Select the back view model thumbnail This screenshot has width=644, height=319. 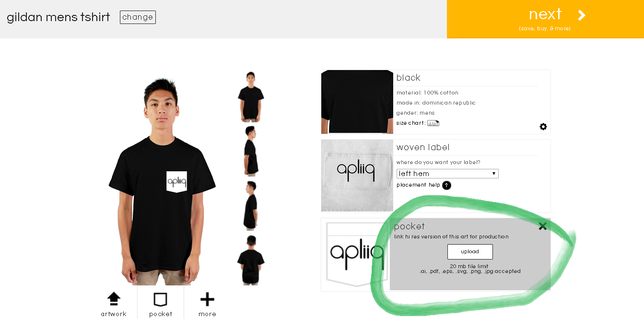coord(251,260)
